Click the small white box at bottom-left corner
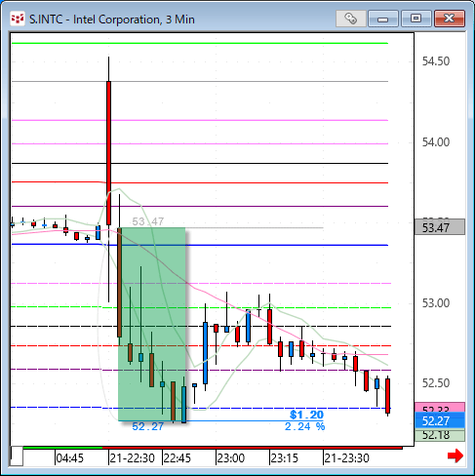The width and height of the screenshot is (475, 476). [x=17, y=456]
